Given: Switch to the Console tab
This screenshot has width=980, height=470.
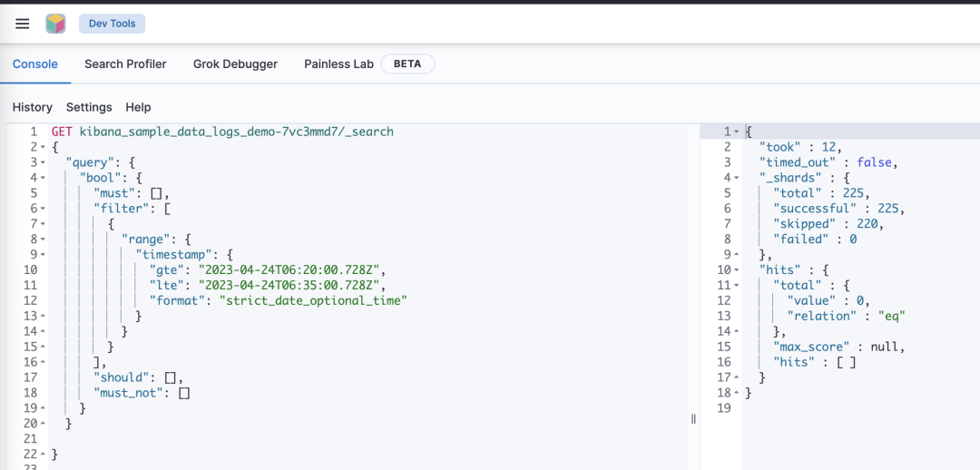Looking at the screenshot, I should (x=35, y=64).
